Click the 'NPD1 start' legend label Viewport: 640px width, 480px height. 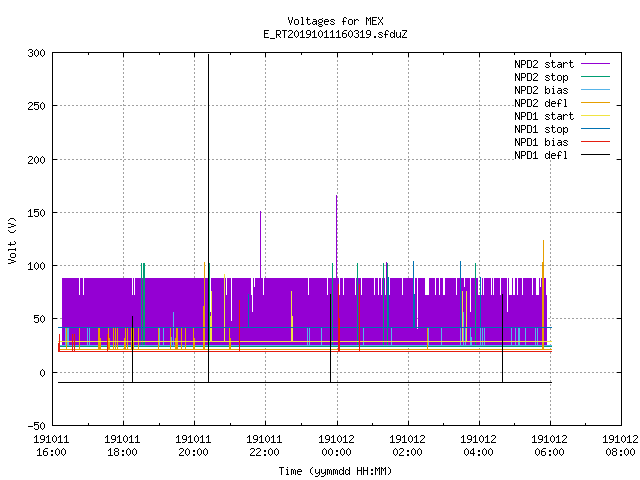[x=544, y=116]
